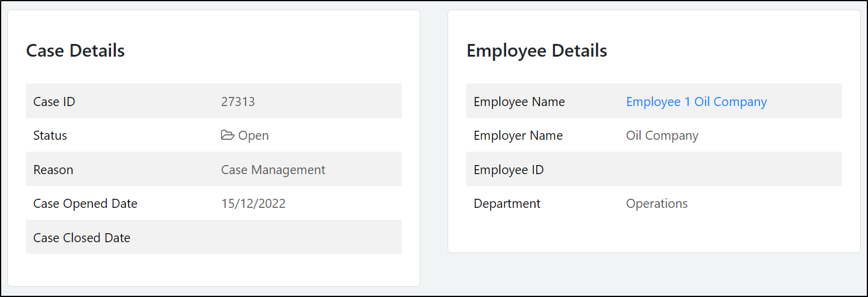Select the Operations department value
The height and width of the screenshot is (297, 868).
coord(656,204)
